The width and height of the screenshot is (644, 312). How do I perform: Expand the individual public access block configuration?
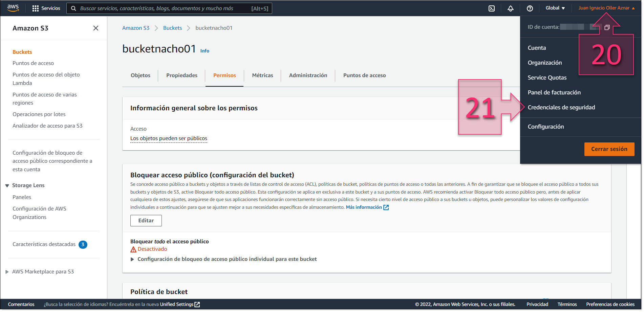click(132, 259)
